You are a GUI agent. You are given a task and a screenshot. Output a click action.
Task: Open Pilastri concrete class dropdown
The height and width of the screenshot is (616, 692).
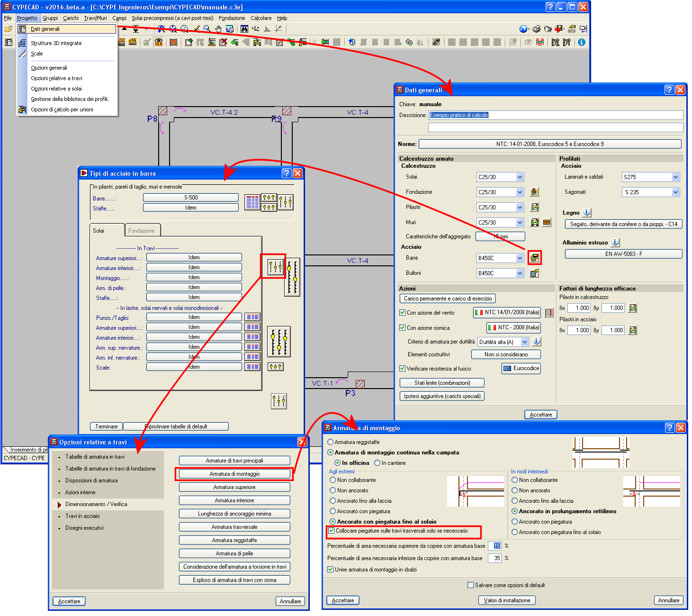(x=520, y=208)
